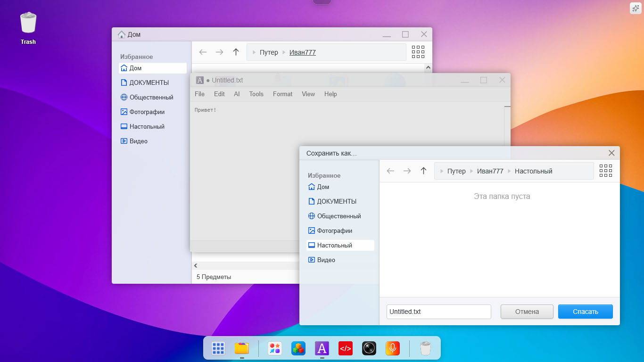Viewport: 644px width, 362px height.
Task: Click the sparkle icon at top-right of desktop
Action: [x=636, y=8]
